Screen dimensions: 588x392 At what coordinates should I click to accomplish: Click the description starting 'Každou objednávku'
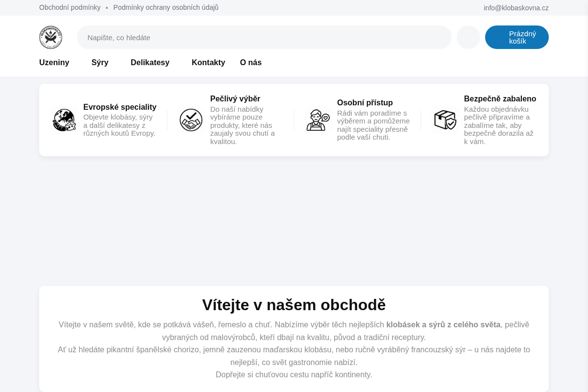[499, 125]
